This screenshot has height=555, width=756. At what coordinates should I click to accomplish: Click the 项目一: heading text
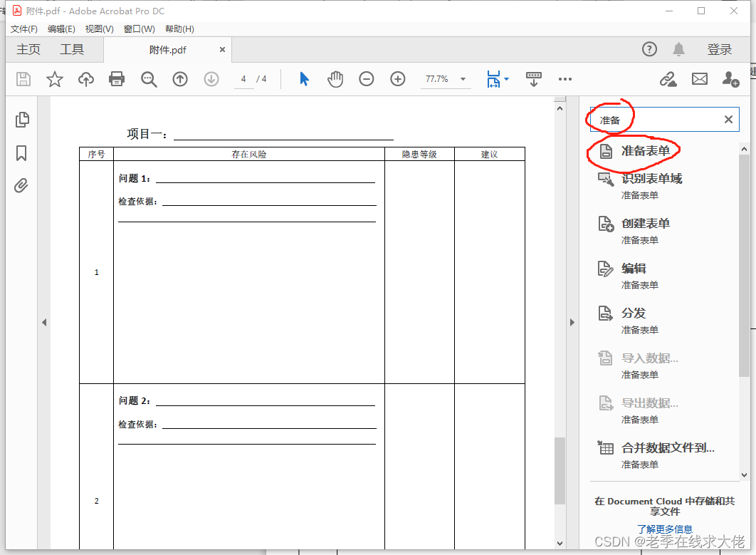click(147, 134)
